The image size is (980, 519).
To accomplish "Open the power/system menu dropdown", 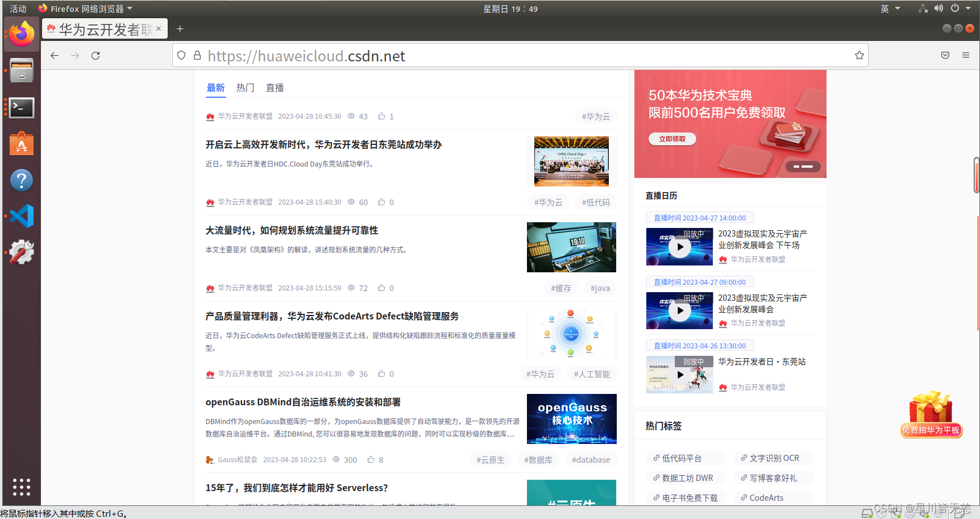I will tap(960, 9).
